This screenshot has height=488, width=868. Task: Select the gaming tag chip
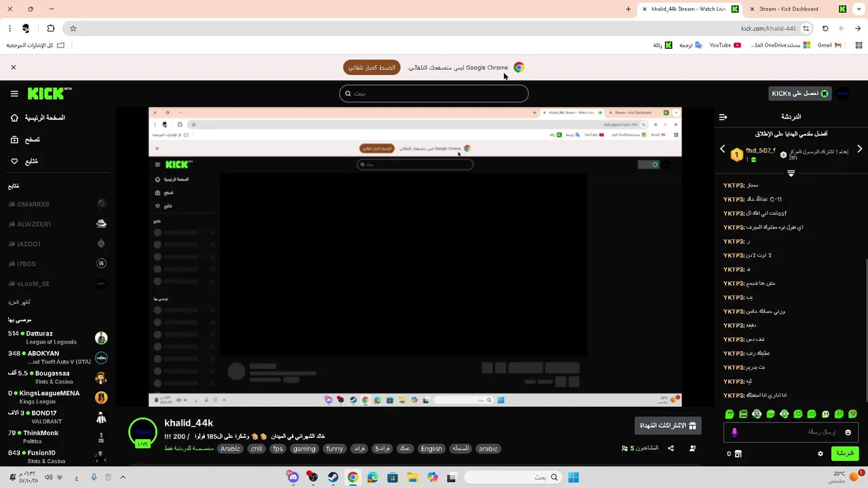point(304,449)
